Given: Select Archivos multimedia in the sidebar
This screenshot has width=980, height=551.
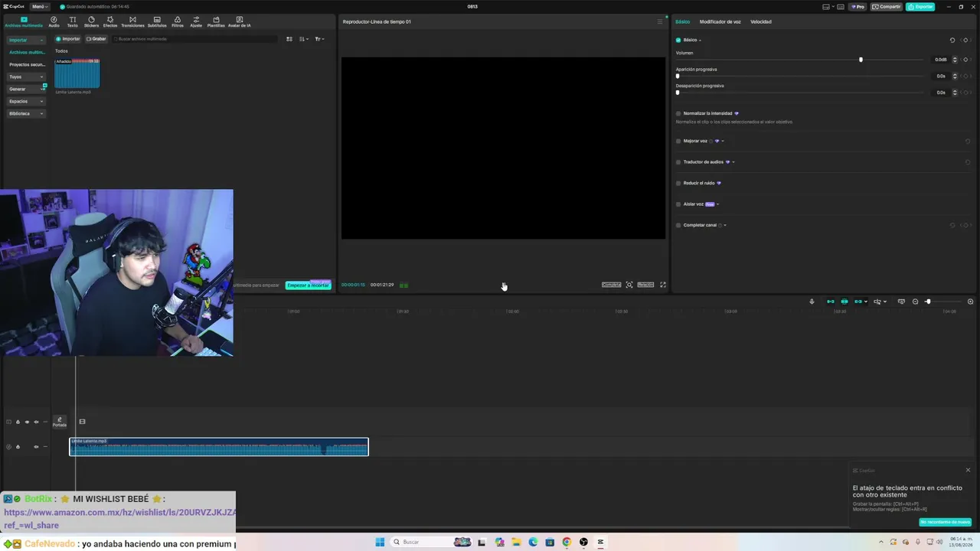Looking at the screenshot, I should coord(27,52).
